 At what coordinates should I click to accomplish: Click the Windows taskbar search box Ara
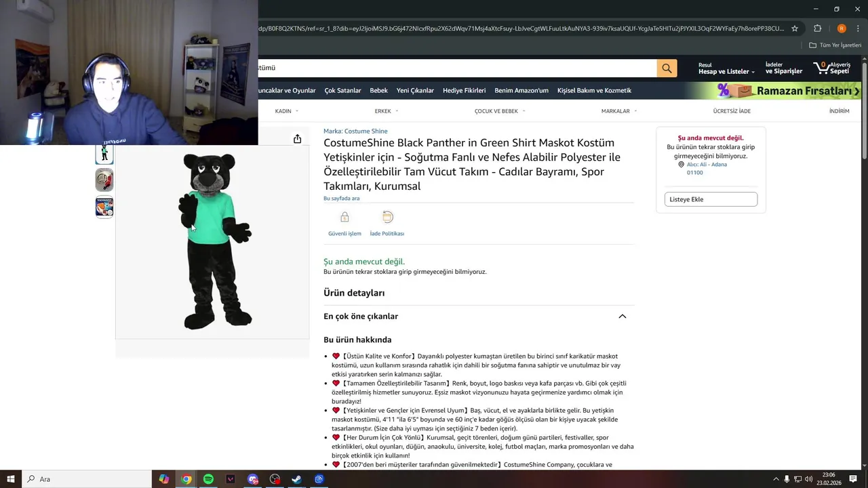click(87, 479)
